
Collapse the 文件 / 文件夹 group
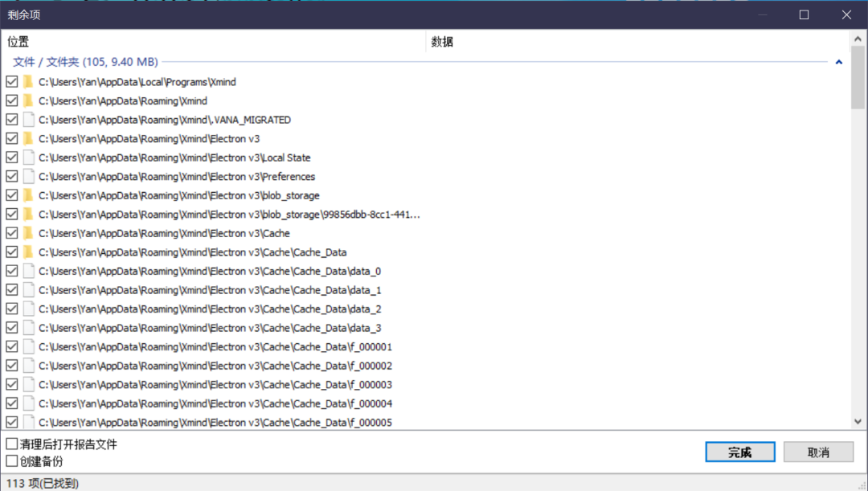pos(838,62)
